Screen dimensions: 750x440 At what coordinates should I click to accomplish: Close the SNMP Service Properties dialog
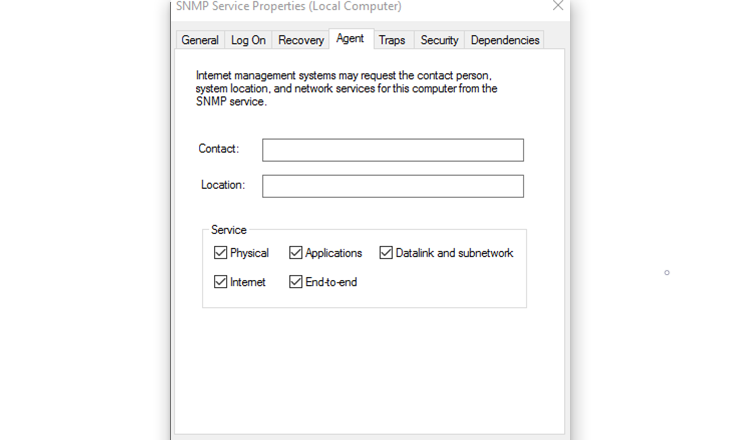pos(558,6)
